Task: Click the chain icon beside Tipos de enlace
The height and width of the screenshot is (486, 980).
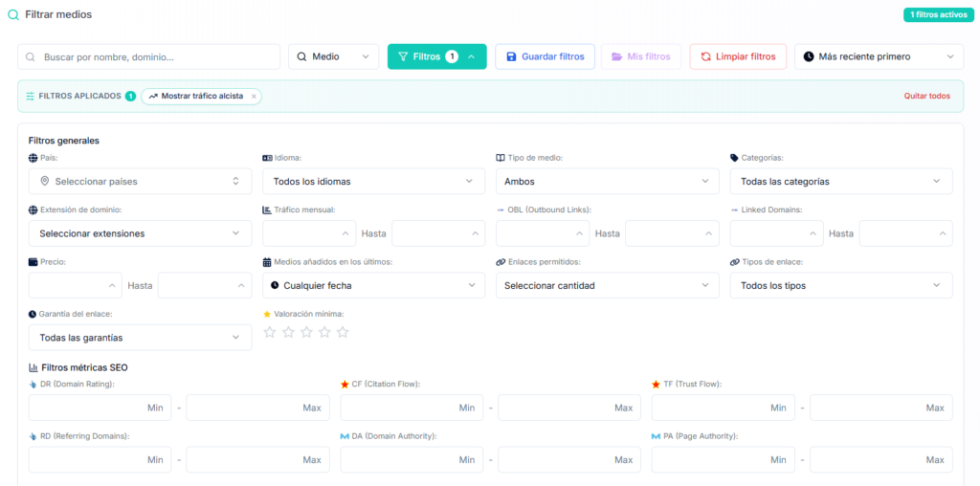Action: [x=734, y=262]
